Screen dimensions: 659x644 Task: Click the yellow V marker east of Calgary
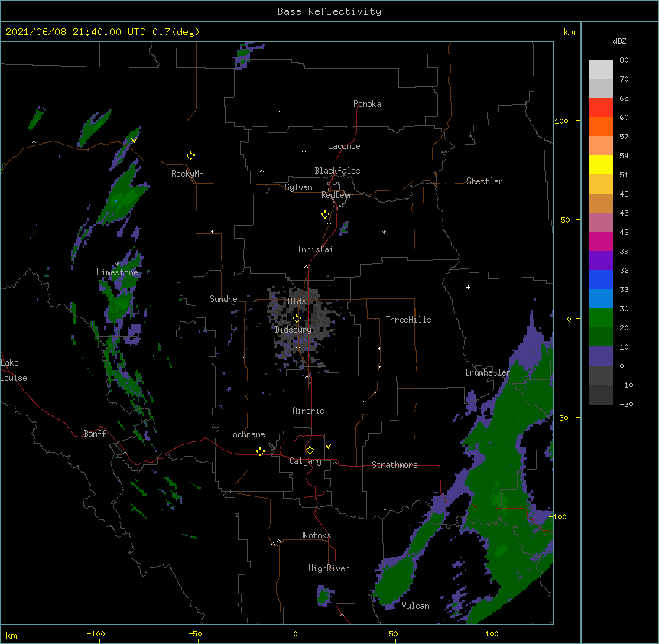click(328, 447)
